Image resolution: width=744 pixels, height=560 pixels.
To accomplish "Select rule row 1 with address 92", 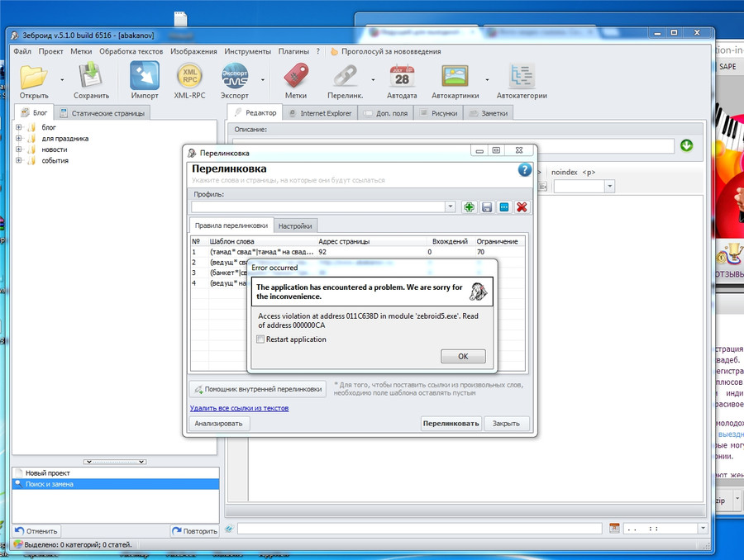I will click(x=358, y=252).
